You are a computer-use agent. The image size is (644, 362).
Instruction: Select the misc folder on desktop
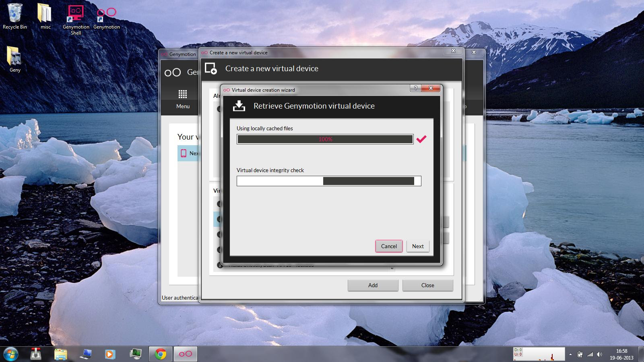click(x=45, y=16)
